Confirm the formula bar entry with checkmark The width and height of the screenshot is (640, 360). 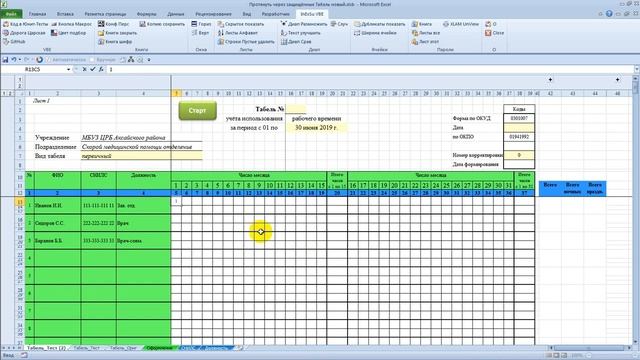coord(93,69)
